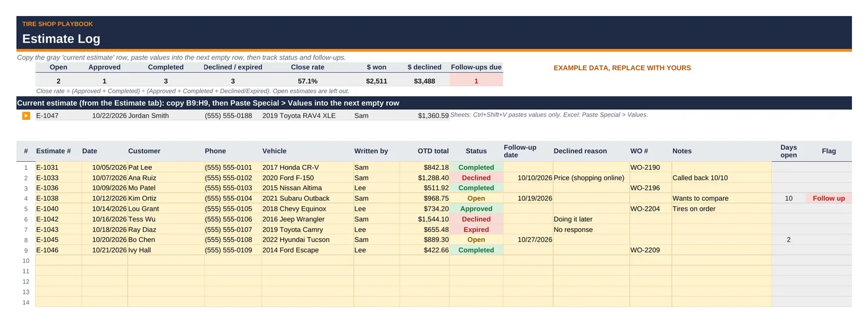
Task: Select the No response declined reason
Action: (591, 229)
